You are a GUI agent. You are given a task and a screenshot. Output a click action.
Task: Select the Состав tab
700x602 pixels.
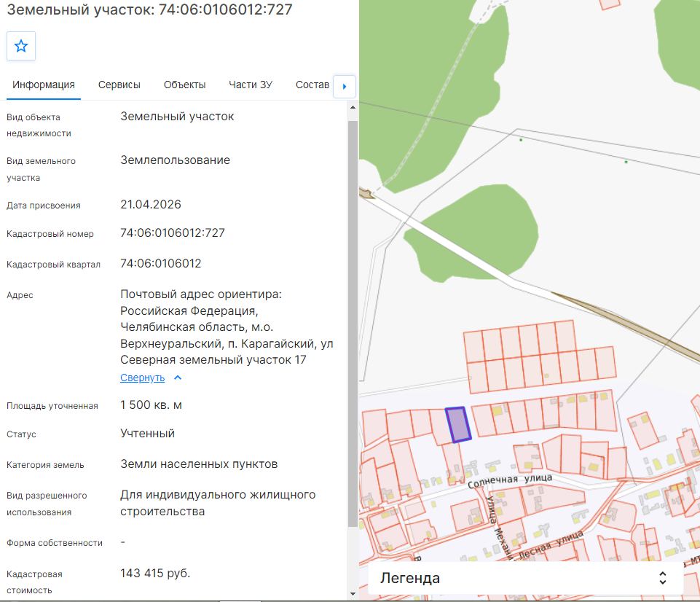coord(312,85)
